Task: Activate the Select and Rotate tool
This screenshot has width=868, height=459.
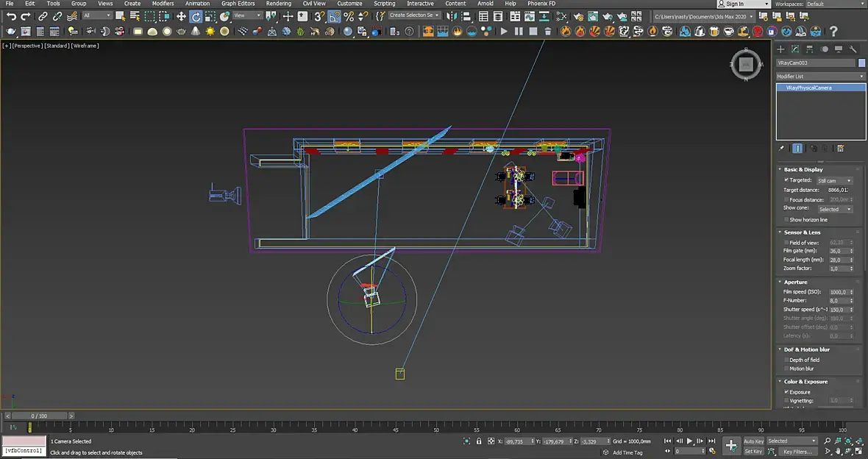Action: tap(196, 16)
